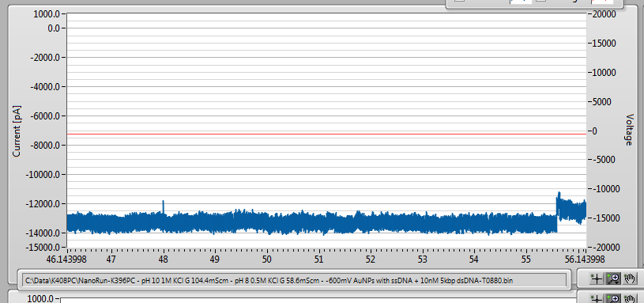Click the 0.0 current axis tick label
The image size is (644, 303).
(55, 28)
